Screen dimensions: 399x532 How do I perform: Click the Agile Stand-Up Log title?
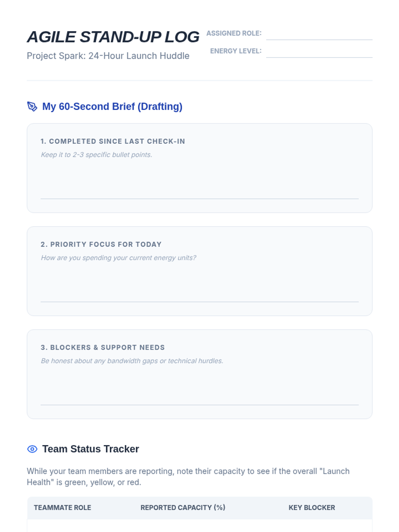[x=113, y=37]
